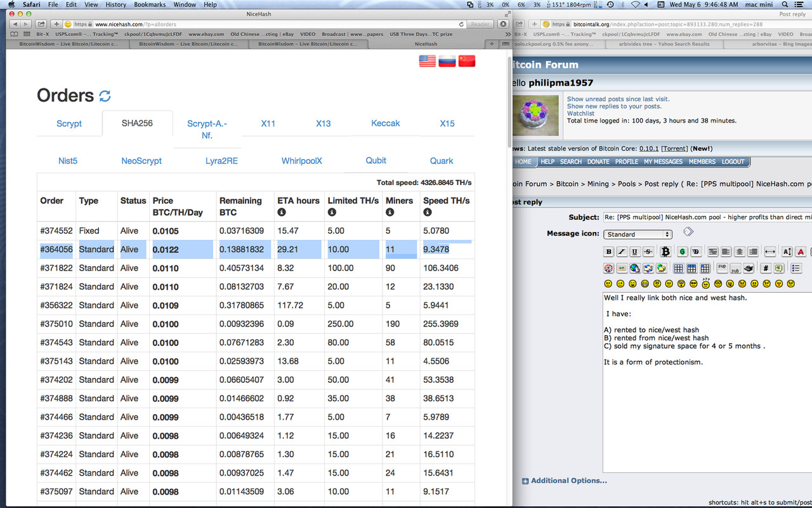Open the Torrent download link
This screenshot has width=812, height=508.
click(x=674, y=148)
